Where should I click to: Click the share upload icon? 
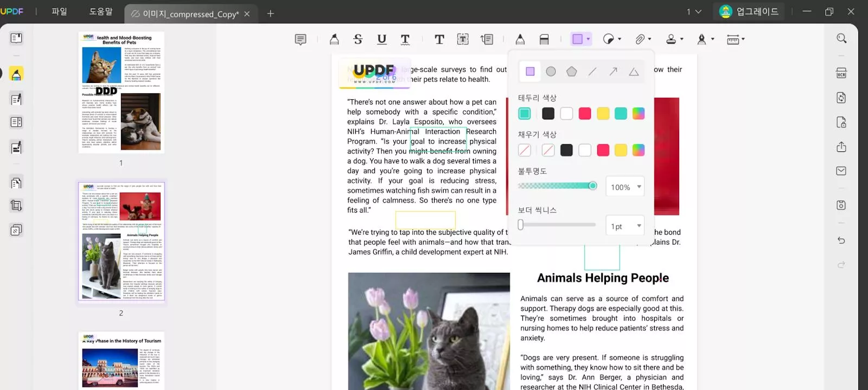(x=841, y=146)
